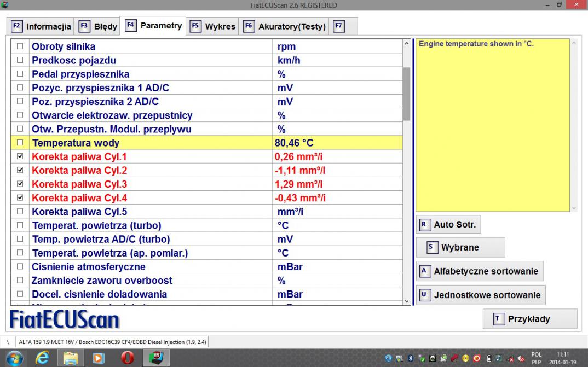The width and height of the screenshot is (588, 367).
Task: Click the battery status tray icon
Action: [x=489, y=358]
